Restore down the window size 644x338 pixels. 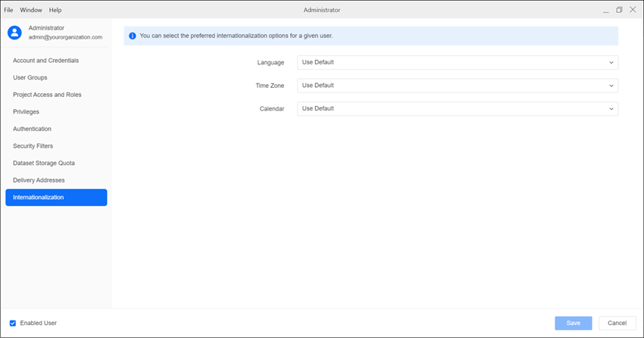pyautogui.click(x=619, y=10)
